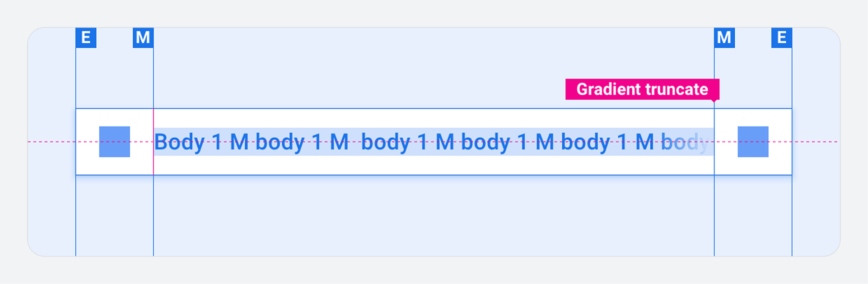Click the left blue square icon placeholder
Image resolution: width=868 pixels, height=284 pixels.
point(115,142)
